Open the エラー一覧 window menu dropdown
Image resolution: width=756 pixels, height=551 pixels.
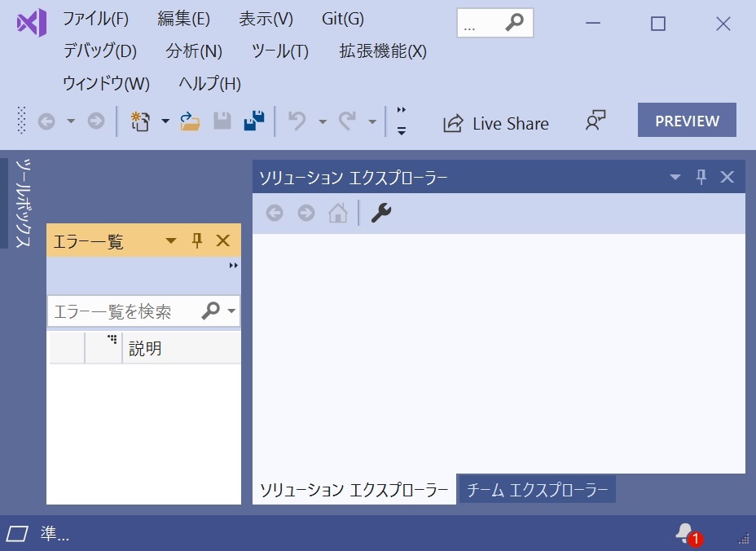coord(170,240)
